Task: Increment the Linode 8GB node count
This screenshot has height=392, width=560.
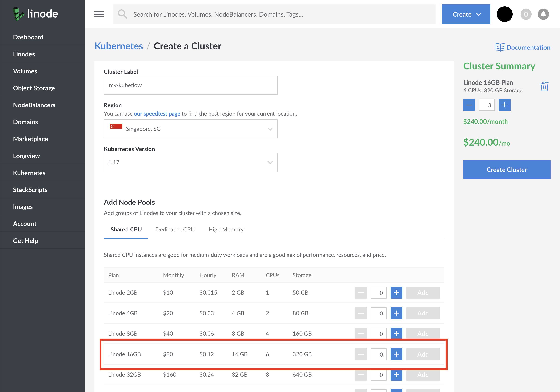Action: pyautogui.click(x=396, y=333)
